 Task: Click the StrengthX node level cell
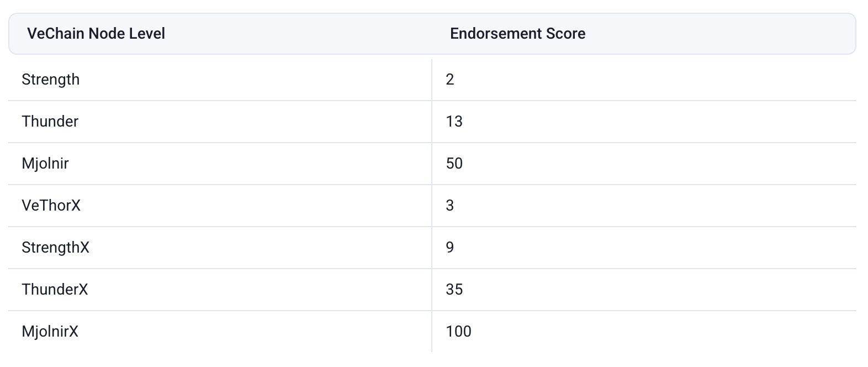point(55,248)
